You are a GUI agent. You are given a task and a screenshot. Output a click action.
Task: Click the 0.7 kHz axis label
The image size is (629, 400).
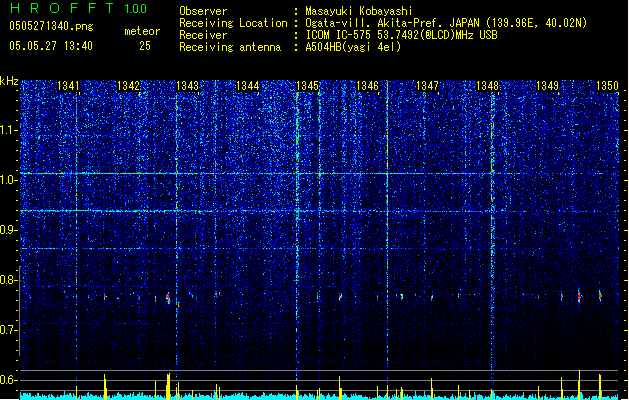[x=9, y=330]
